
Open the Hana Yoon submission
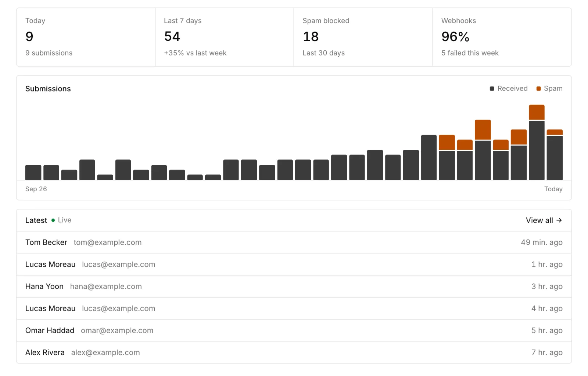point(294,287)
